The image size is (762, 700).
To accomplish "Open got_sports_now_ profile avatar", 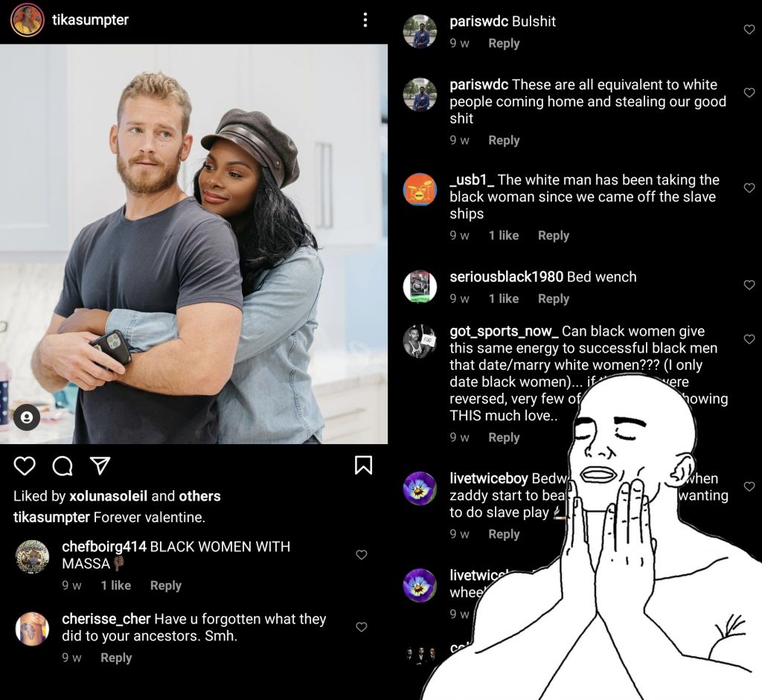I will [420, 341].
